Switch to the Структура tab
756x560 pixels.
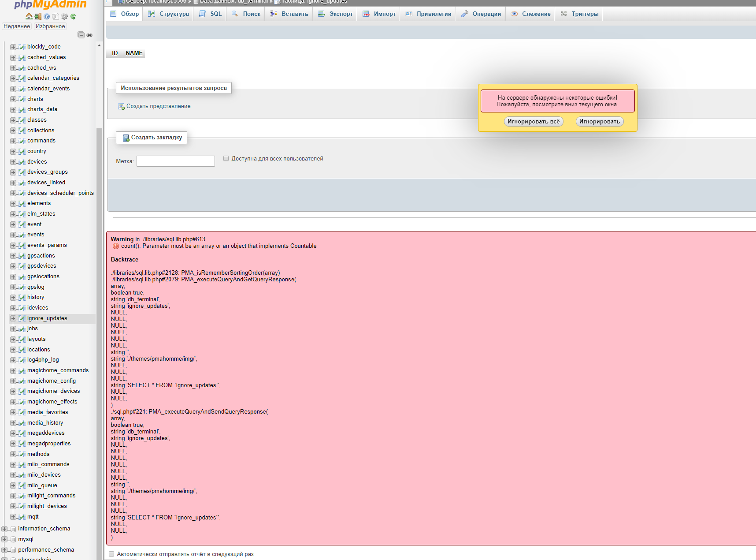169,14
